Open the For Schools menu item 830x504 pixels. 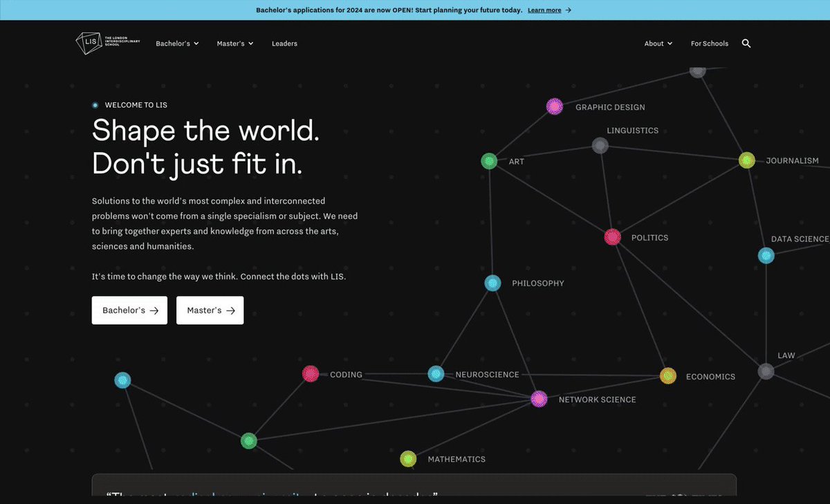(710, 44)
